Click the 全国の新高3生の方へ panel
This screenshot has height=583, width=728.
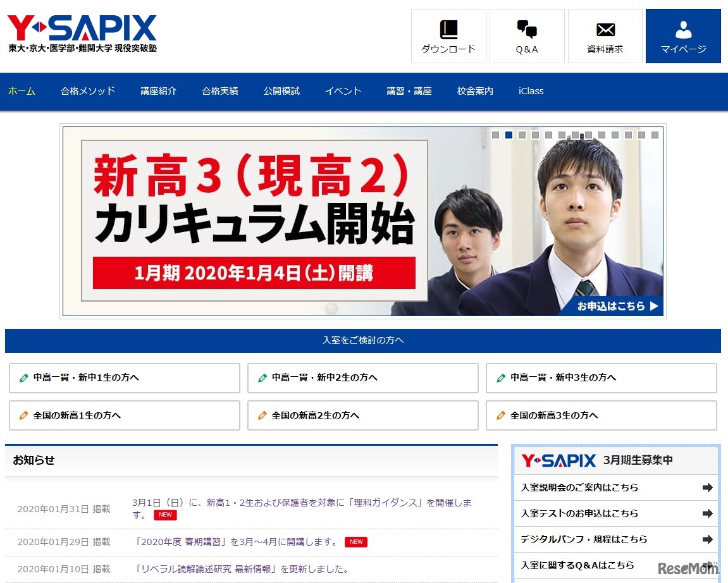[601, 415]
